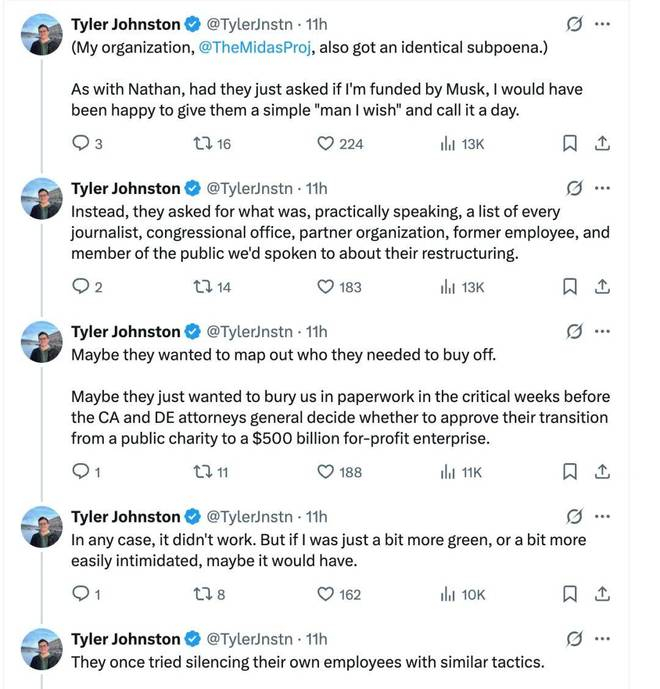
Task: Share the tweet about identical subpoena
Action: point(602,144)
